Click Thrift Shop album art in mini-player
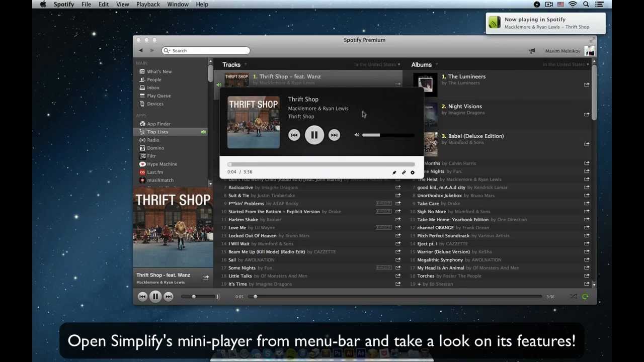The width and height of the screenshot is (644, 362). (x=253, y=122)
